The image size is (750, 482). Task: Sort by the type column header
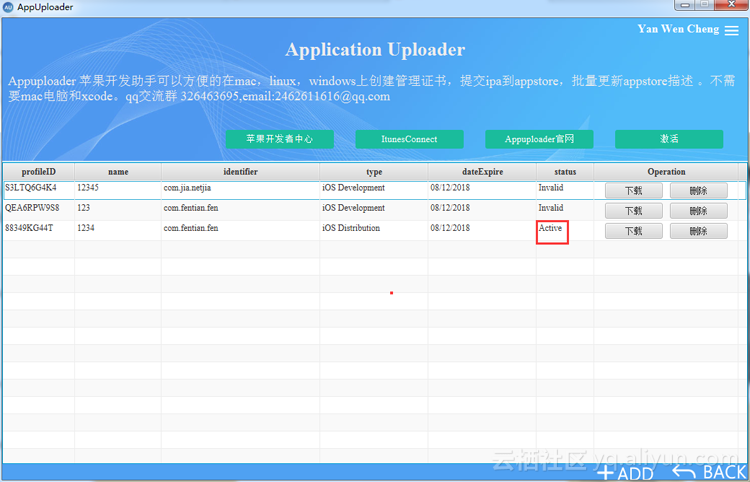coord(374,172)
